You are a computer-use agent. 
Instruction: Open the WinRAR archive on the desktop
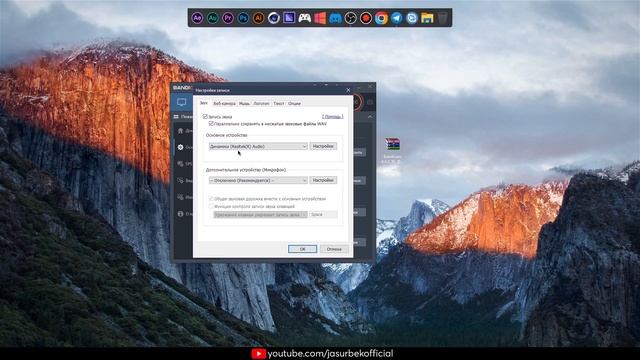(392, 144)
